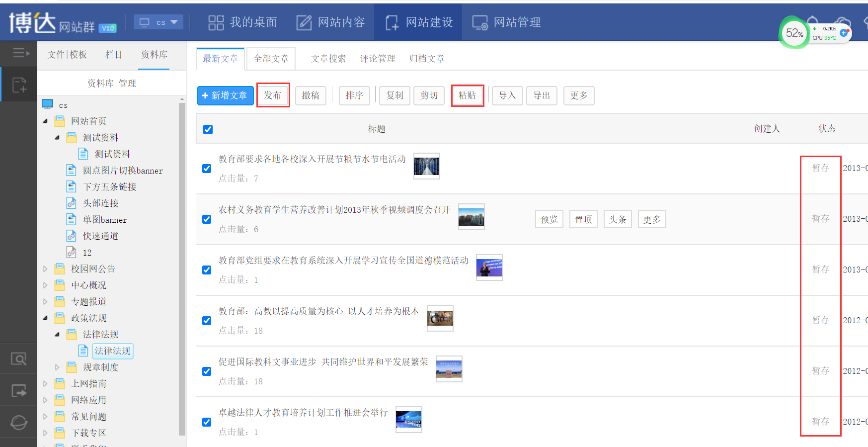Uncheck article 农村义务教育学生营养改善计划
Viewport: 868px width, 447px height.
tap(207, 219)
